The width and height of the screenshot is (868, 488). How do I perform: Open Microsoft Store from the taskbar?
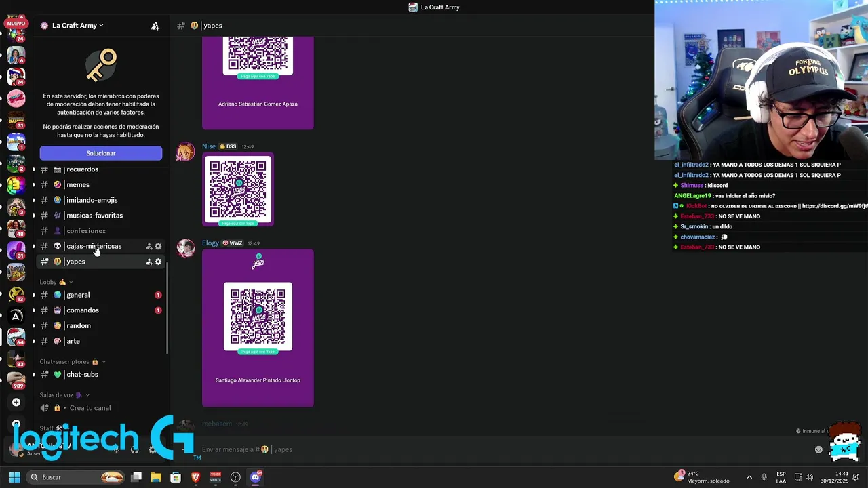click(176, 477)
